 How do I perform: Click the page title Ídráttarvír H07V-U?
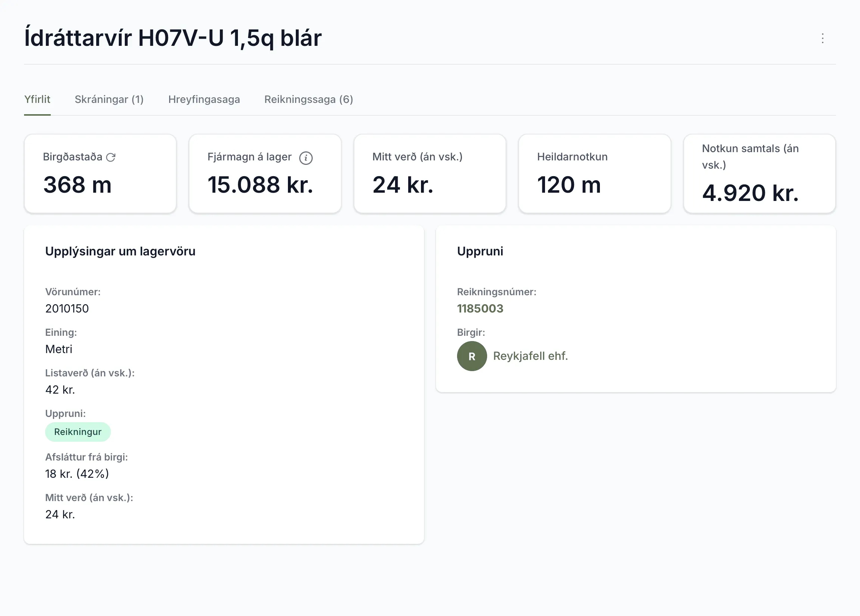(x=173, y=38)
